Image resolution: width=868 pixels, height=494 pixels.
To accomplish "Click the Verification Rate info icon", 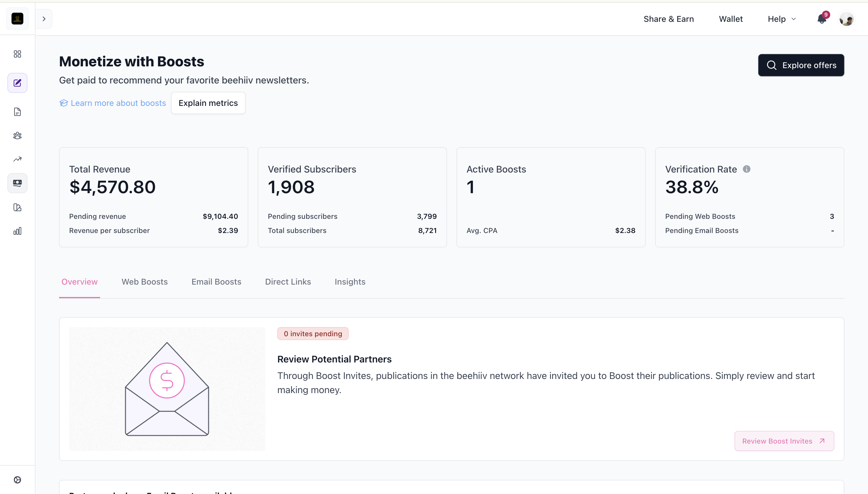I will pyautogui.click(x=746, y=169).
